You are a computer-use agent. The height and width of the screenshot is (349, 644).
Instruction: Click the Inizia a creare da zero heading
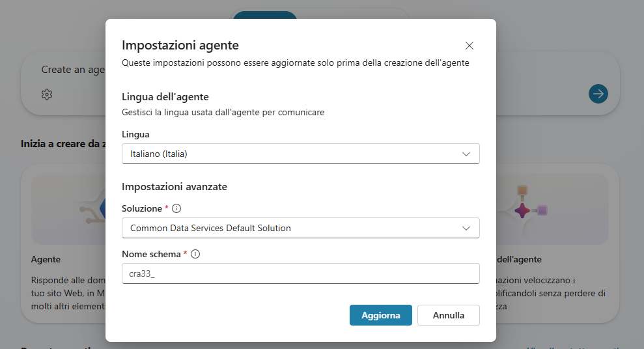[x=63, y=144]
